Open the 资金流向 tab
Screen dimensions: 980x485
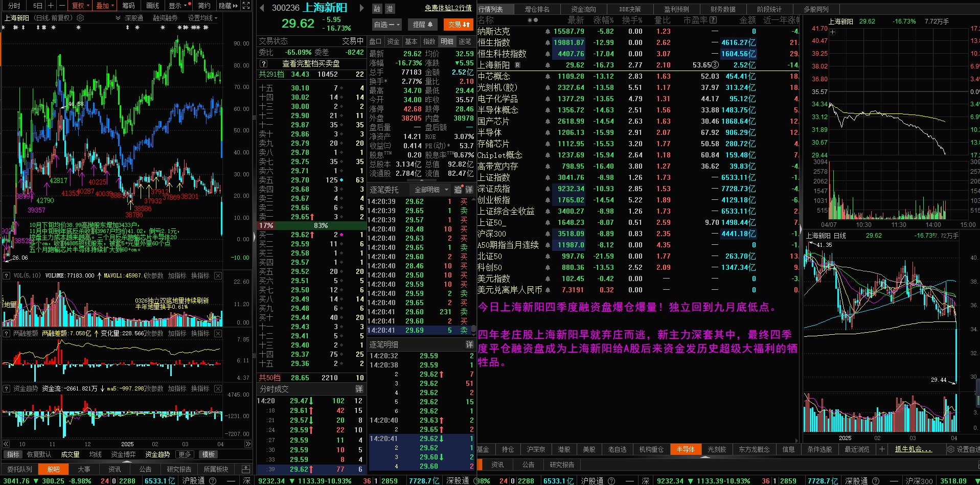point(583,9)
